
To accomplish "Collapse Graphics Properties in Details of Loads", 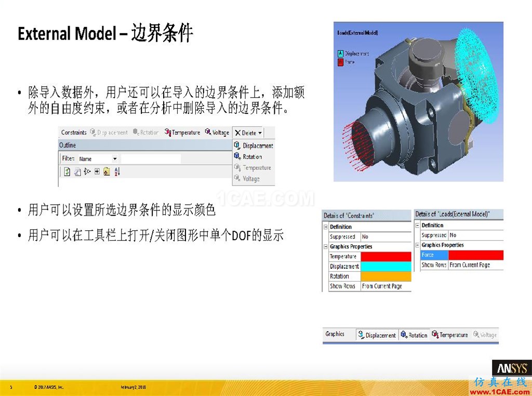I will pyautogui.click(x=417, y=245).
